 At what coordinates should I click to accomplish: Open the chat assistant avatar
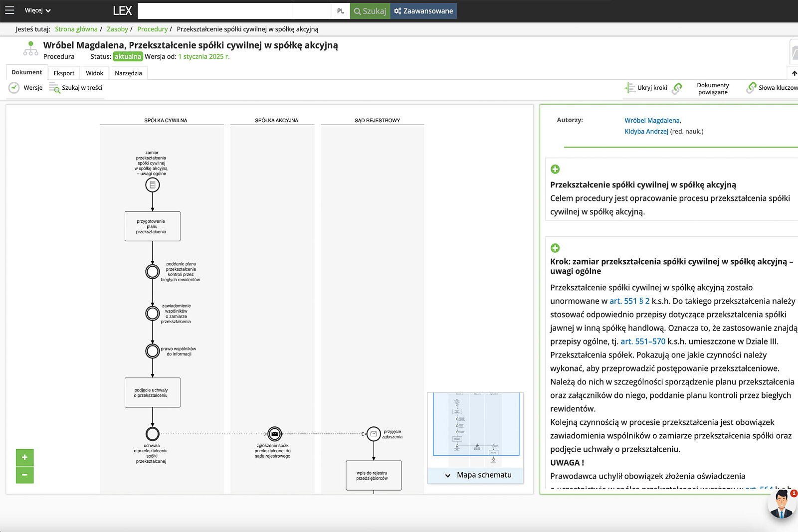782,504
